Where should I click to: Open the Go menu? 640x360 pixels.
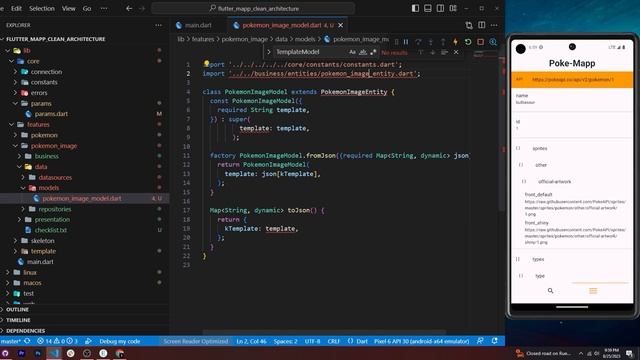point(87,8)
